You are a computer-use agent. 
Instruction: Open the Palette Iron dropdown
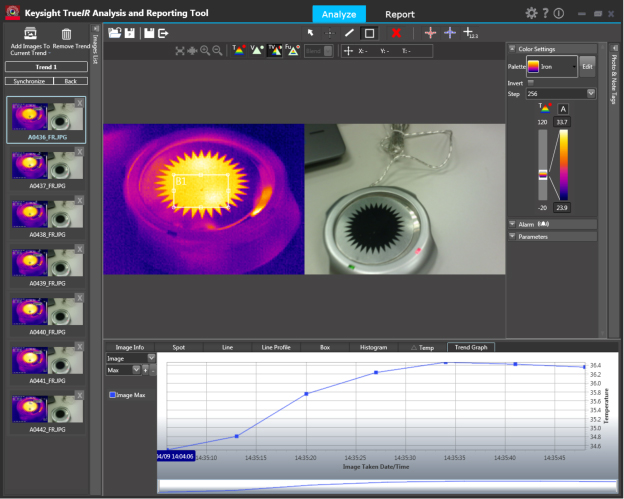click(552, 66)
